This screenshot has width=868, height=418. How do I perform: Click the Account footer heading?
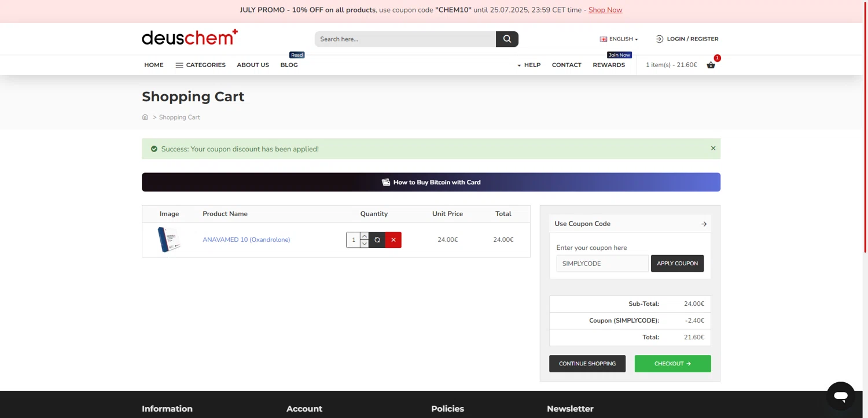click(x=304, y=409)
